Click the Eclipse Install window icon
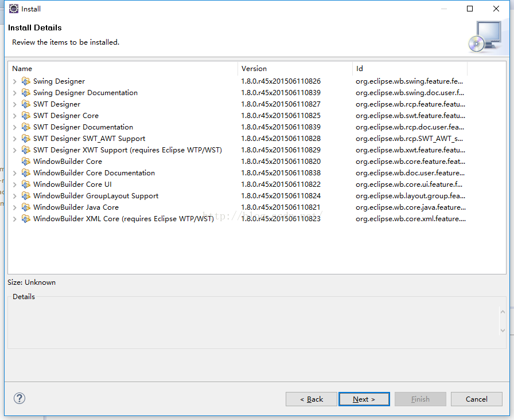The image size is (514, 420). pyautogui.click(x=14, y=9)
